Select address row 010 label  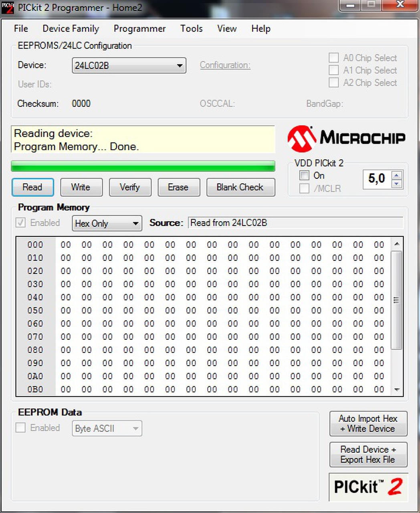(x=35, y=258)
